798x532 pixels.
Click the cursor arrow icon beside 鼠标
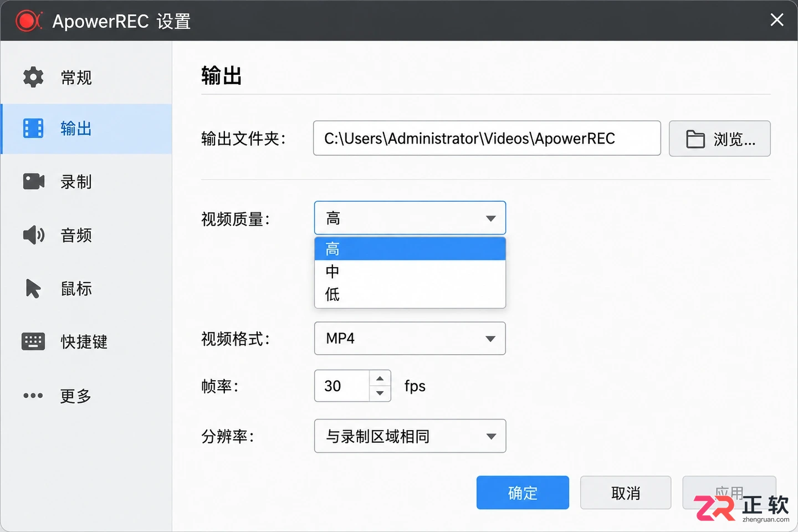pyautogui.click(x=33, y=288)
